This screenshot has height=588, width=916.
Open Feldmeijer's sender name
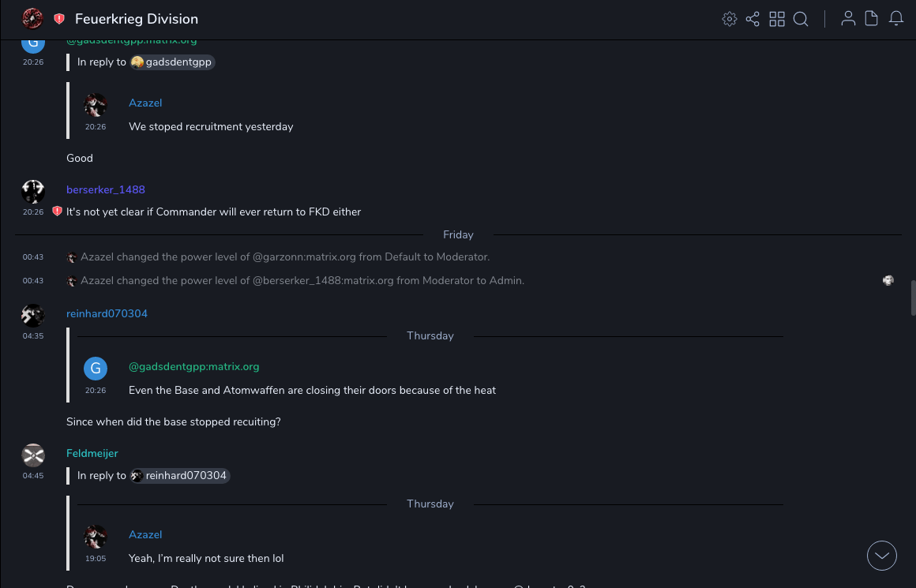pyautogui.click(x=92, y=453)
